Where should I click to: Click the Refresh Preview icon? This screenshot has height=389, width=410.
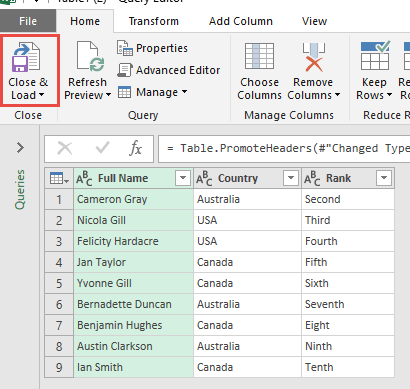click(90, 56)
